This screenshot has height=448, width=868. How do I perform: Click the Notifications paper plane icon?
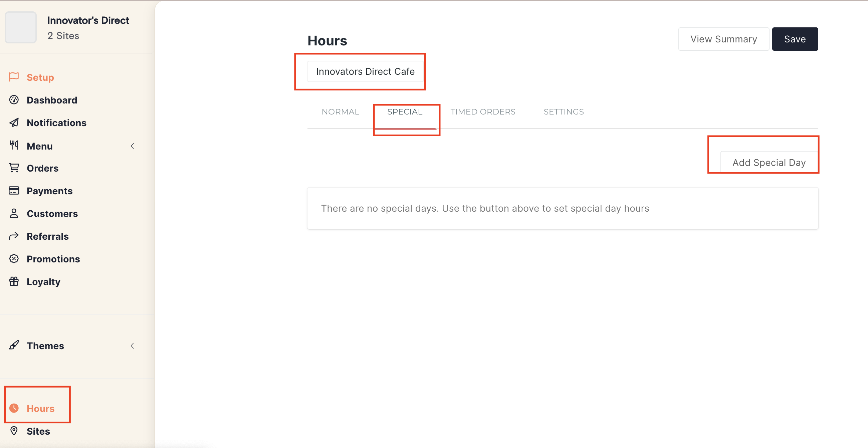[x=14, y=123]
